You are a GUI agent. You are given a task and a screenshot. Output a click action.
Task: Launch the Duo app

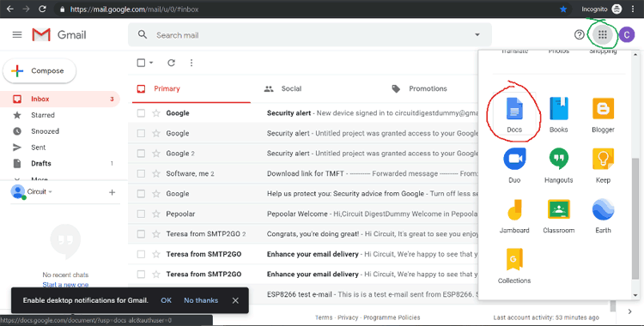point(514,165)
